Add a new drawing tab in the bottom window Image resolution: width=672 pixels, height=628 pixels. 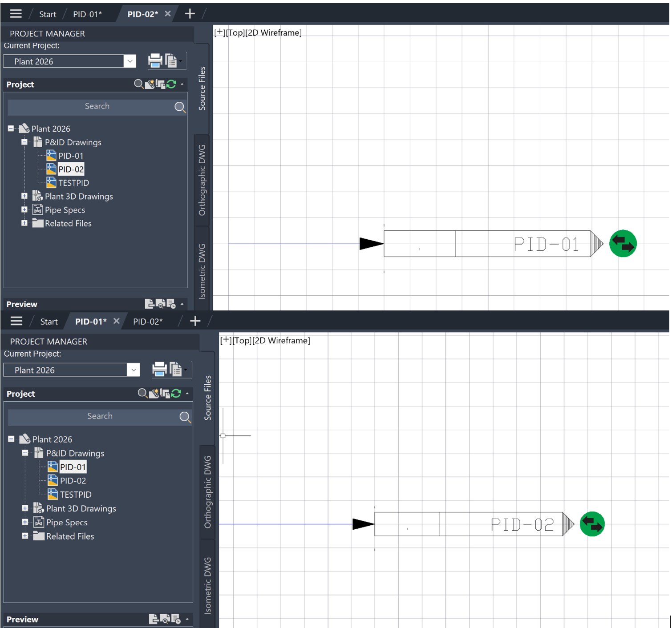[195, 321]
